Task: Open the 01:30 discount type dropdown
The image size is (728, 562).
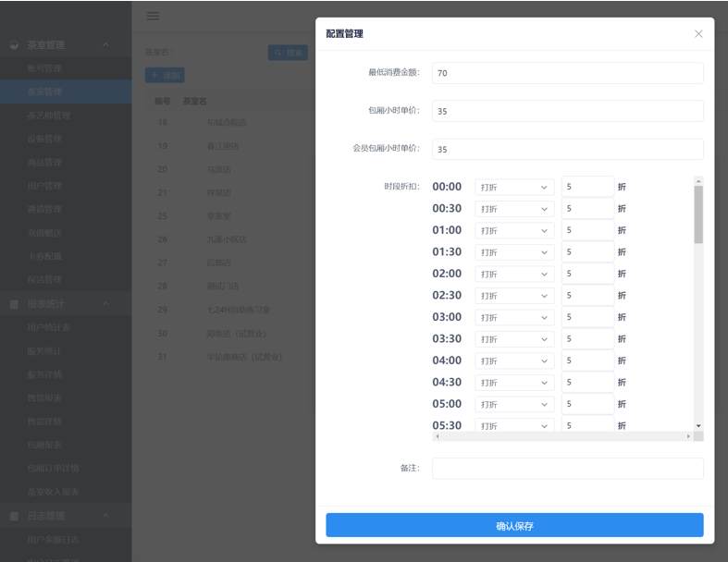Action: (x=514, y=252)
